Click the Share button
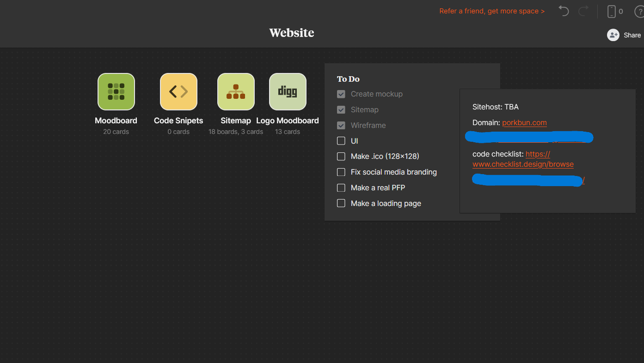This screenshot has width=644, height=363. coord(624,35)
